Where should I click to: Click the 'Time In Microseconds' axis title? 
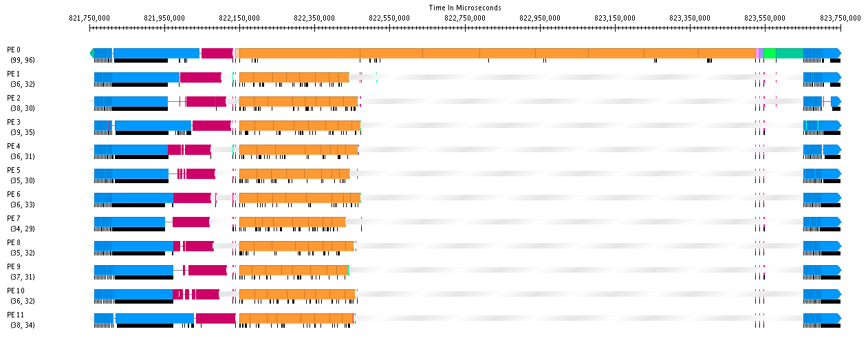click(x=464, y=8)
